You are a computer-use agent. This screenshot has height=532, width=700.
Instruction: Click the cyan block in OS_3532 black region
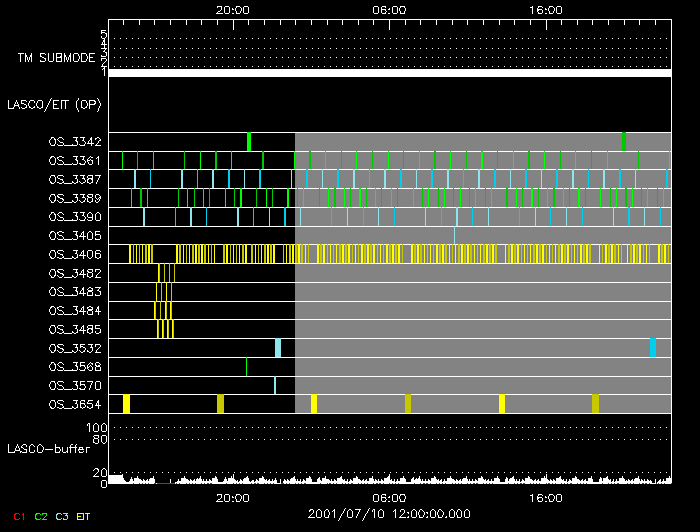(278, 347)
